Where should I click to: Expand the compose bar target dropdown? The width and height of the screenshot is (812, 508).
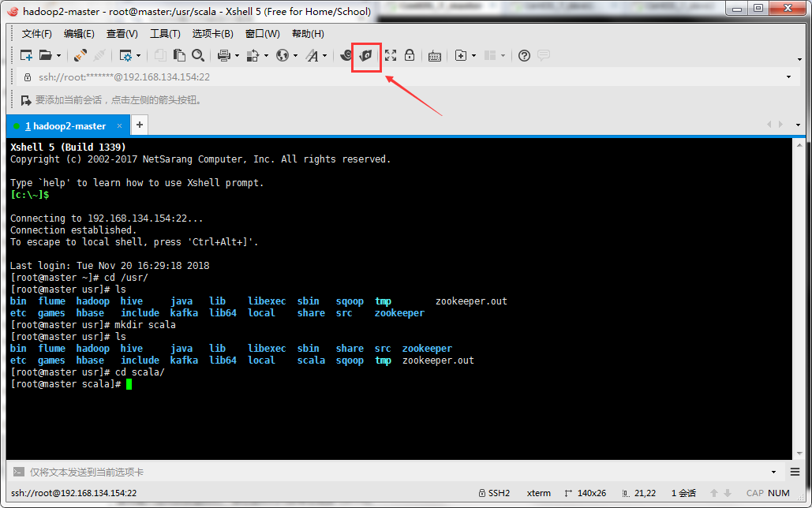click(773, 472)
